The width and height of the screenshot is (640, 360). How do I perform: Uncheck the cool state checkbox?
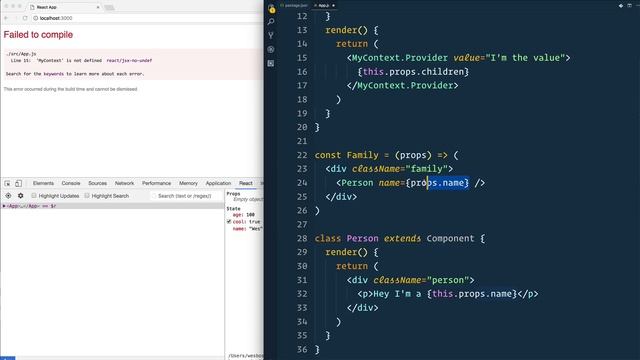(x=229, y=222)
